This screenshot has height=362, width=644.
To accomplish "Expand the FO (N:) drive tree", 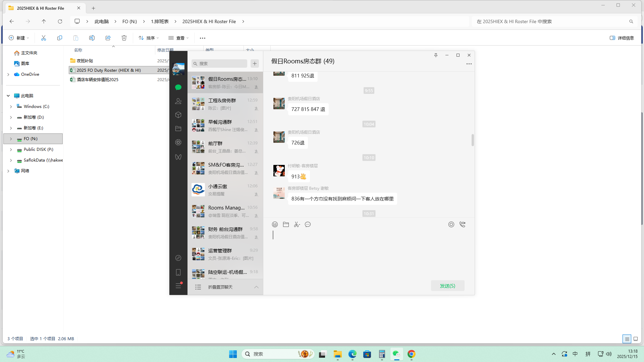I will 11,139.
